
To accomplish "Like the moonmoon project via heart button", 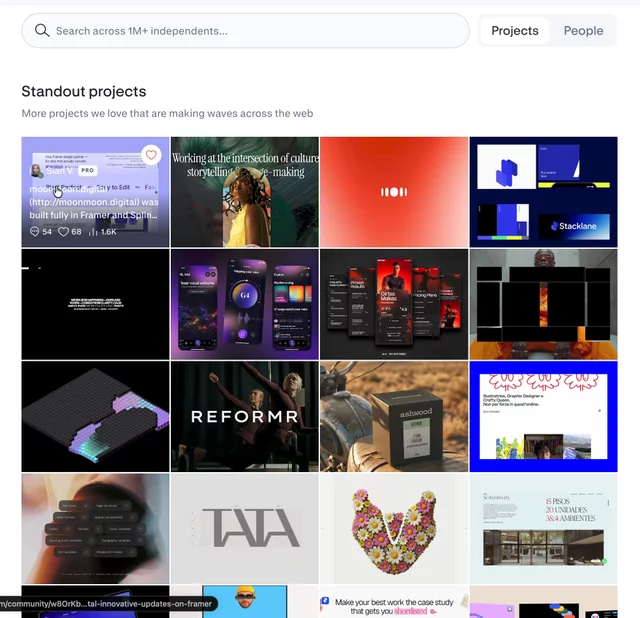I will [151, 155].
